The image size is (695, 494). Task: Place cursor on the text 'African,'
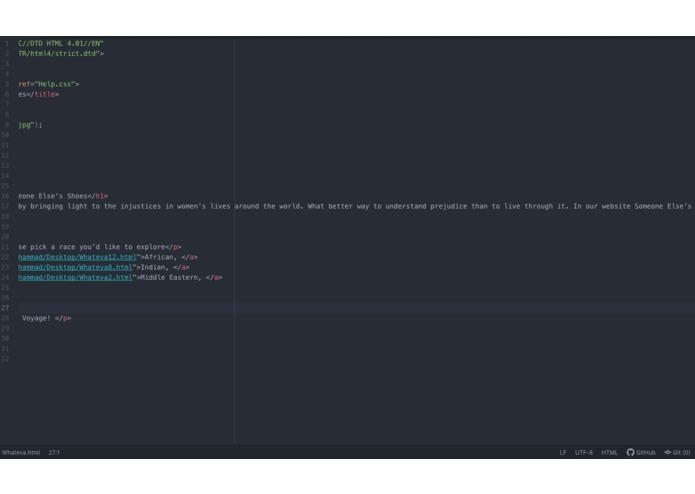(x=161, y=257)
